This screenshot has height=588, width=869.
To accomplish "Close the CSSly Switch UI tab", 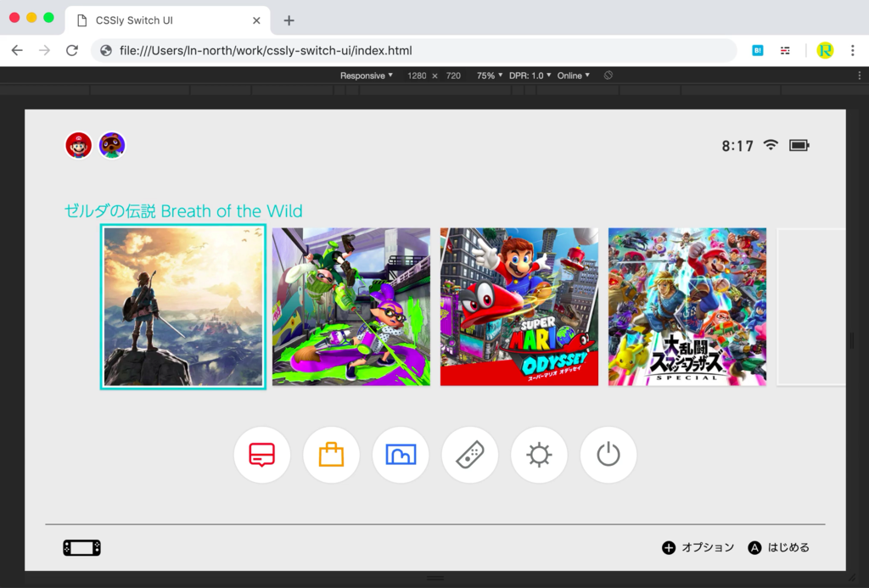I will tap(256, 20).
